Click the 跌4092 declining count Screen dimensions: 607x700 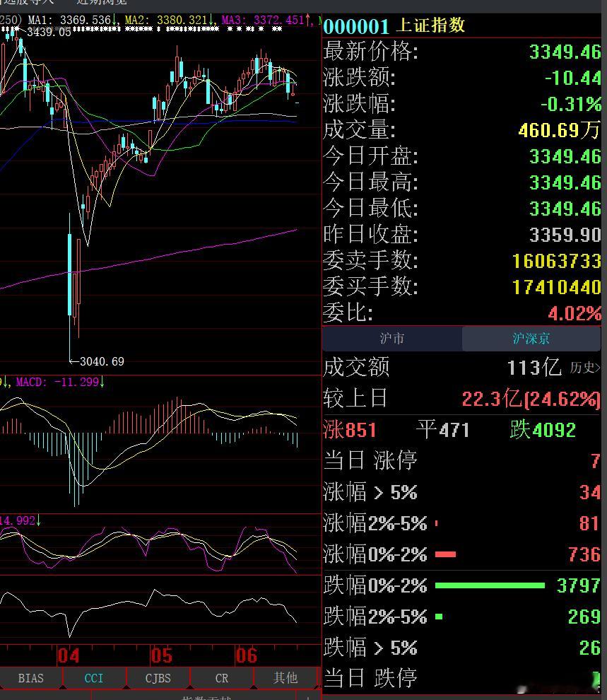[543, 430]
